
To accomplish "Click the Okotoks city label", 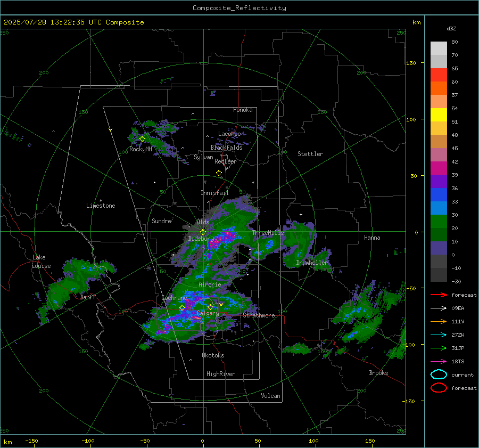I will pos(213,355).
